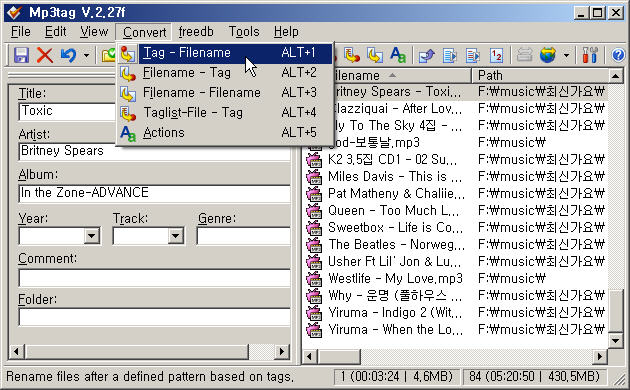This screenshot has height=390, width=630.
Task: Click file list vertical scrollbar up arrow
Action: point(616,76)
